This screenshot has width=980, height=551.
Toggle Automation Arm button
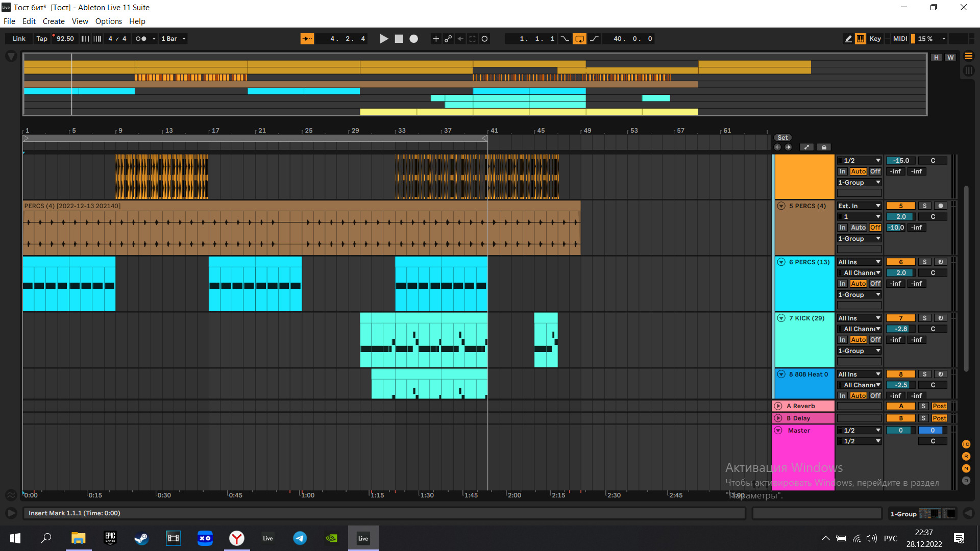448,39
